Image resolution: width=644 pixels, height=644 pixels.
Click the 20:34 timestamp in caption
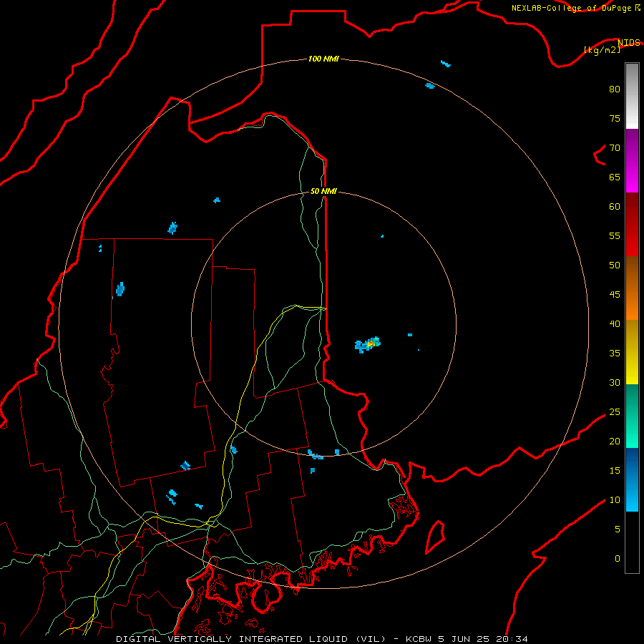point(512,639)
